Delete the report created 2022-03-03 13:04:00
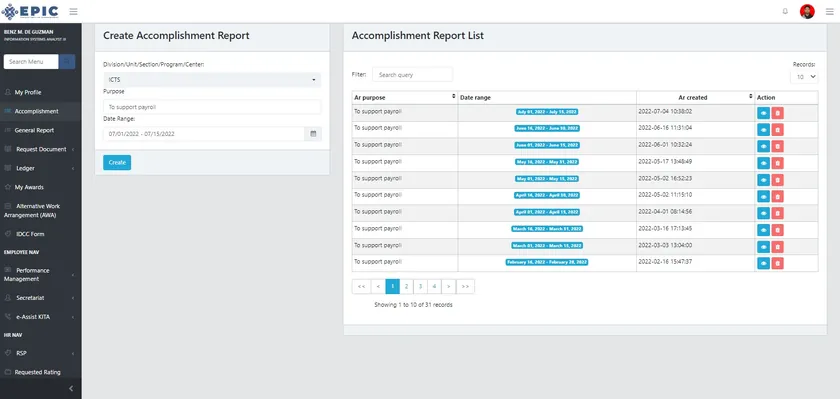This screenshot has height=399, width=840. click(777, 247)
